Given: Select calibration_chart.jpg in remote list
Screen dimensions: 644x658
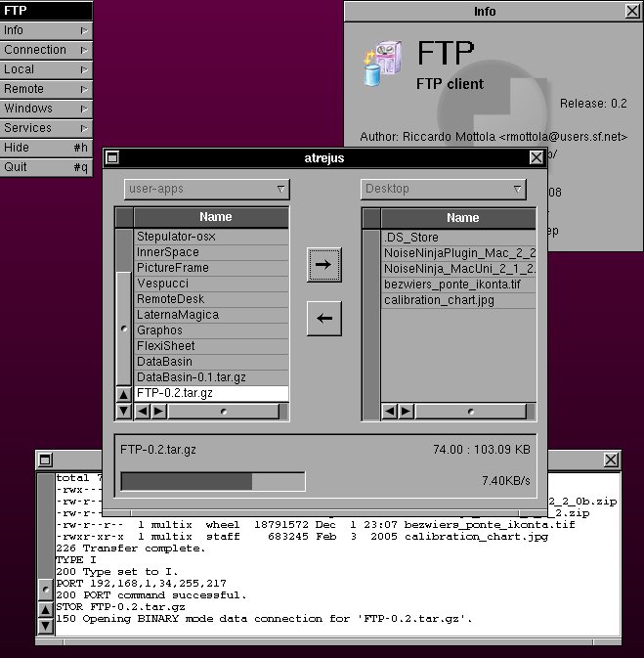Looking at the screenshot, I should pyautogui.click(x=458, y=300).
